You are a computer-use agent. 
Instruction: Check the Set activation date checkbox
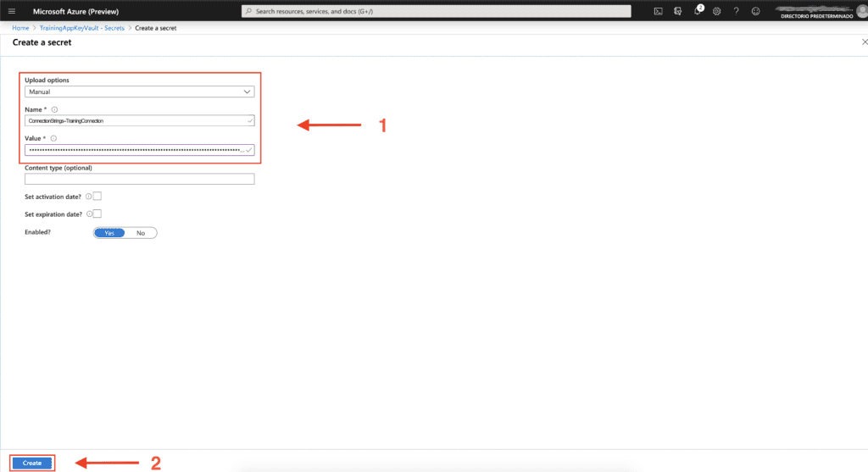coord(97,196)
